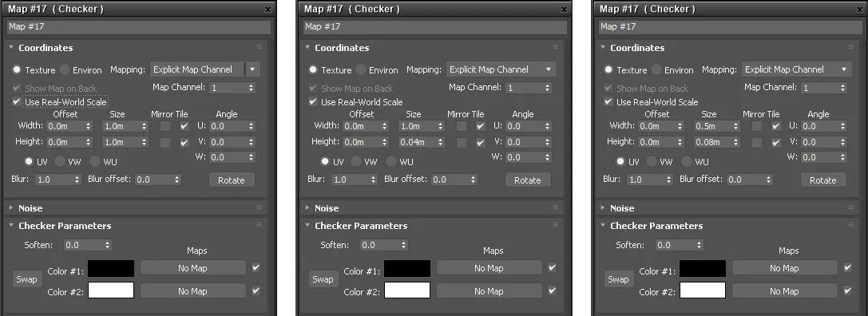Click Color #2 No Map button in right panel
This screenshot has height=316, width=868.
click(784, 291)
